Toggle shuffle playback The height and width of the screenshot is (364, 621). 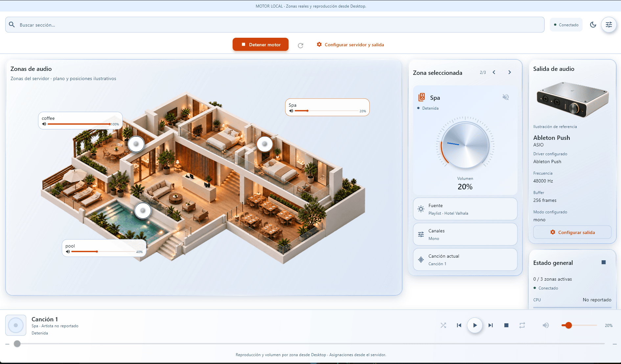(x=443, y=325)
